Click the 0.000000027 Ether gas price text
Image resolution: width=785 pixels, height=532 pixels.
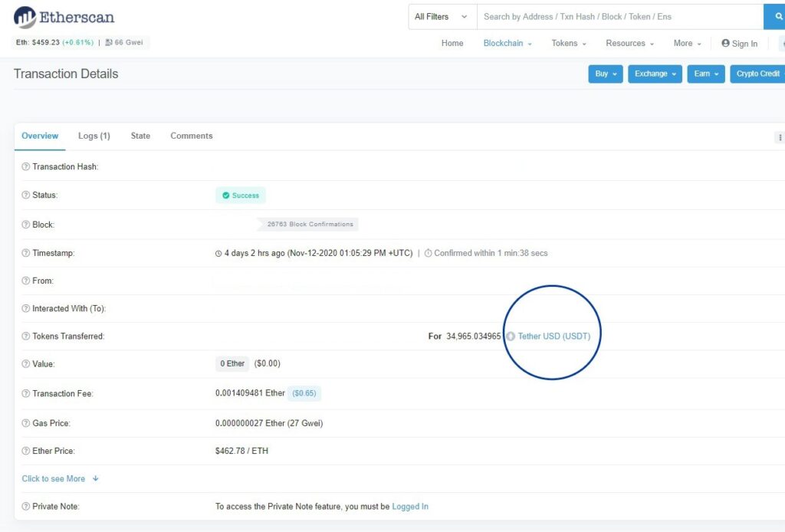269,423
